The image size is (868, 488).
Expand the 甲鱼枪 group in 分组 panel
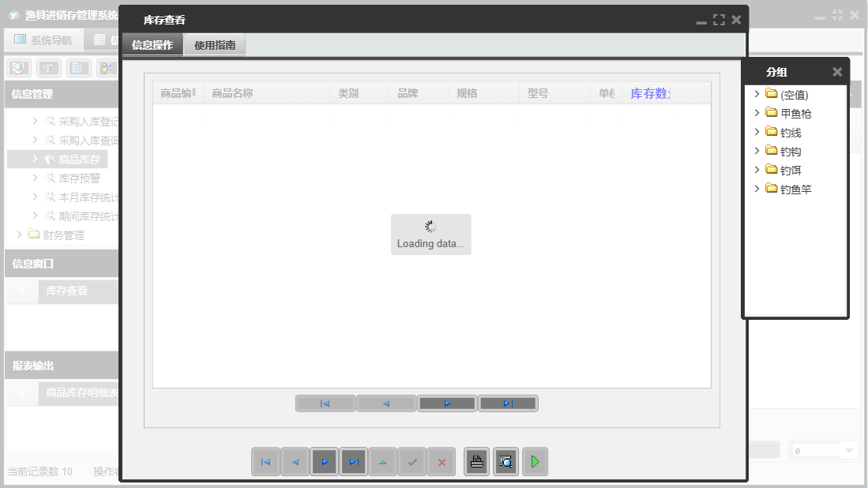(757, 113)
